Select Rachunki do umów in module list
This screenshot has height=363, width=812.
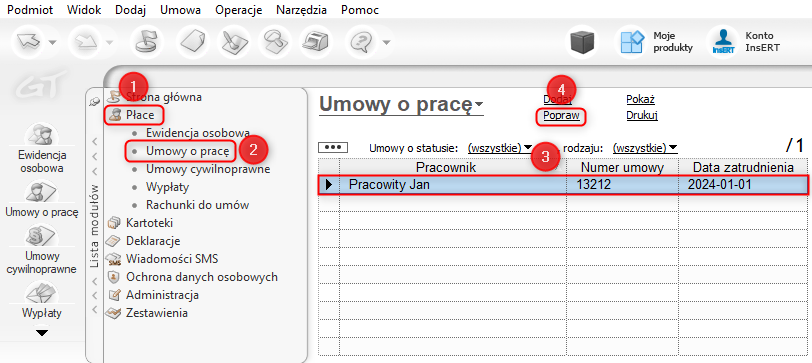tap(197, 205)
